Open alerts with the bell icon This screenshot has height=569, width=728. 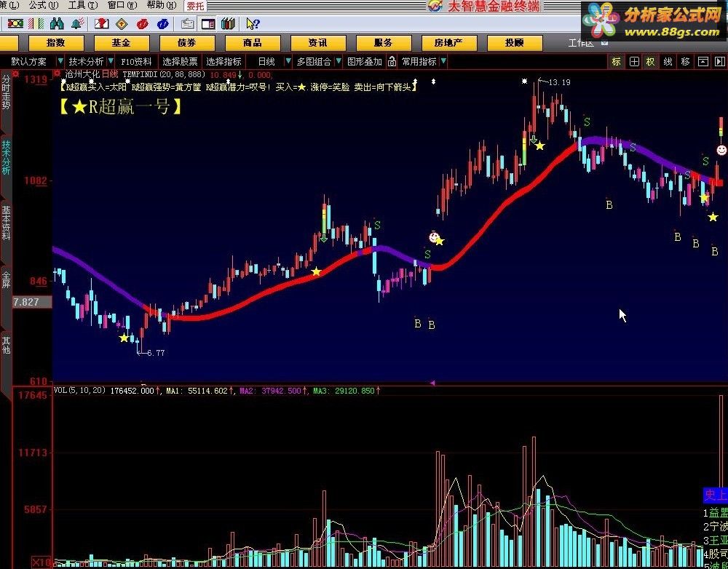pos(77,23)
